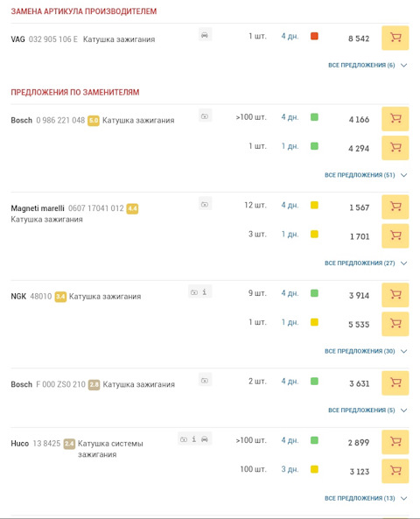Add Bosch coil priced 4 166 to cart
The width and height of the screenshot is (420, 519).
(x=395, y=119)
